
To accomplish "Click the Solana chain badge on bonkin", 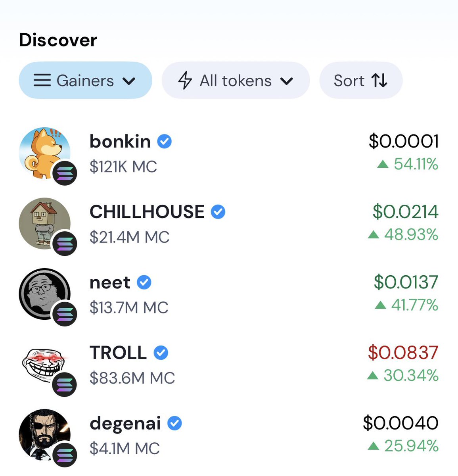I will coord(65,173).
